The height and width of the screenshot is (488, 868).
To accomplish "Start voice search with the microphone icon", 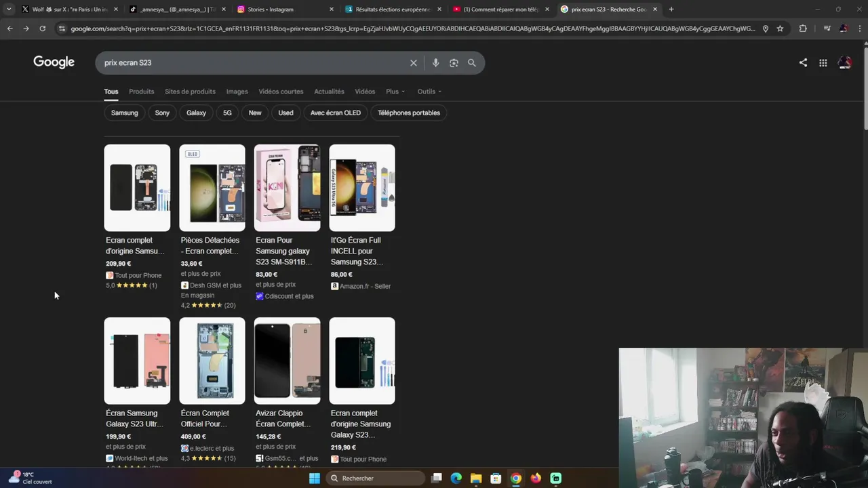I will (x=435, y=63).
